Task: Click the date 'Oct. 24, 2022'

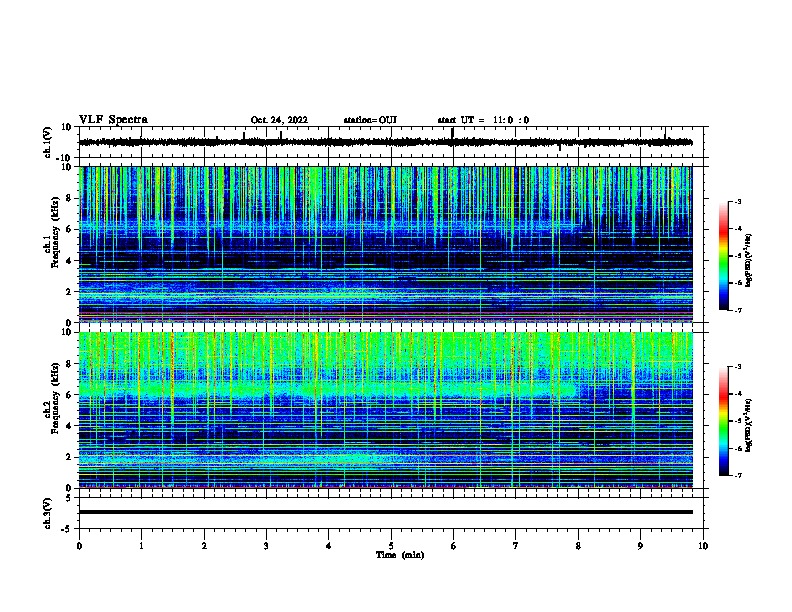Action: [279, 120]
